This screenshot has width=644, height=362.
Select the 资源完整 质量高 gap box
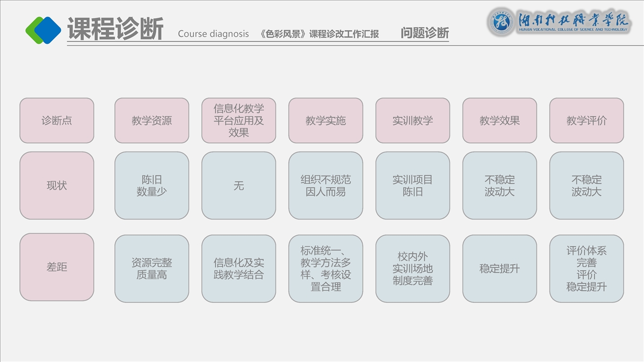(152, 268)
